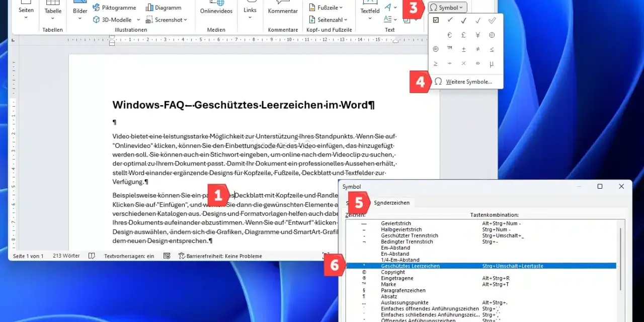Select the Copyright row in Symbol dialog
This screenshot has height=322, width=644.
481,272
